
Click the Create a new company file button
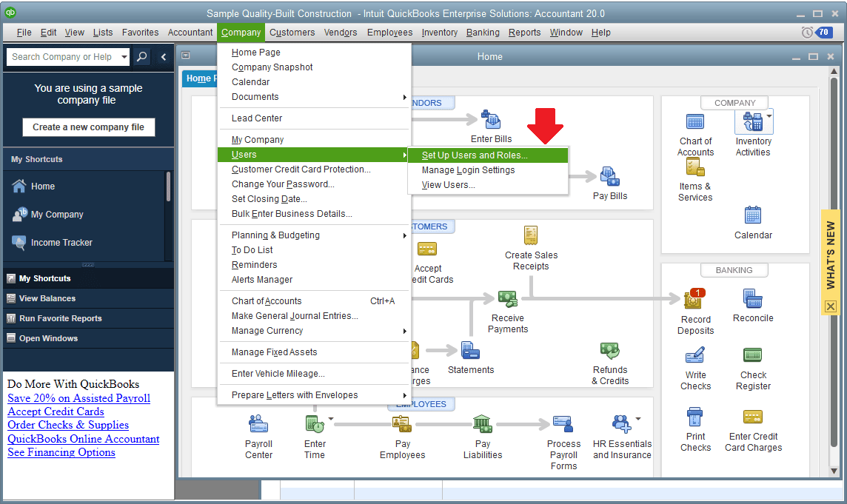tap(88, 127)
